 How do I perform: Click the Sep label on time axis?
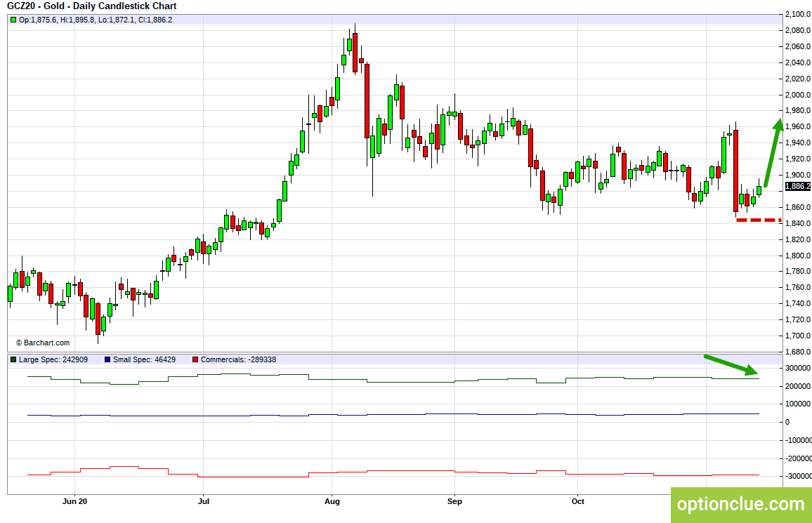pyautogui.click(x=454, y=501)
